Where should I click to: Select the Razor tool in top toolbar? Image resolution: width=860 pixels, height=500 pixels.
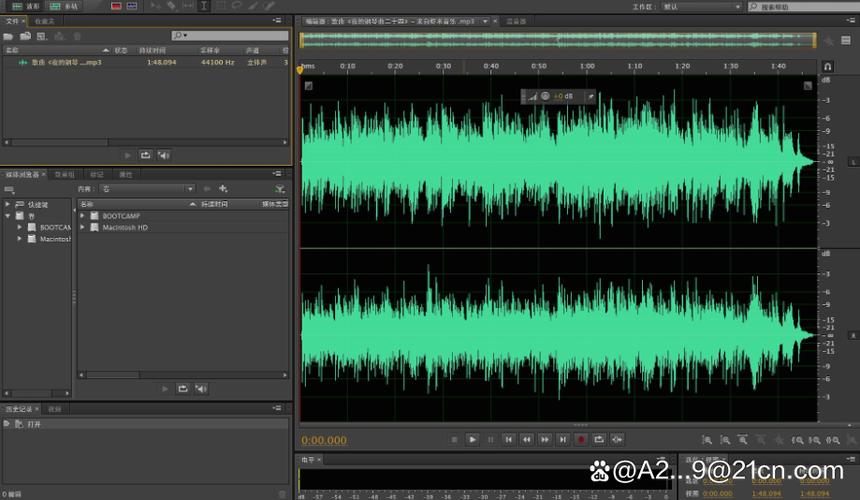tap(171, 5)
